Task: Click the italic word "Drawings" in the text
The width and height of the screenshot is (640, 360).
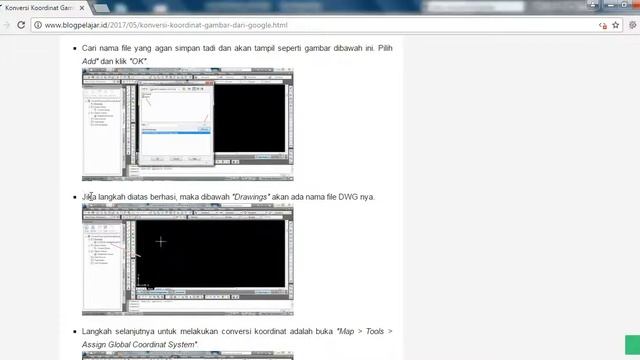Action: tap(251, 197)
